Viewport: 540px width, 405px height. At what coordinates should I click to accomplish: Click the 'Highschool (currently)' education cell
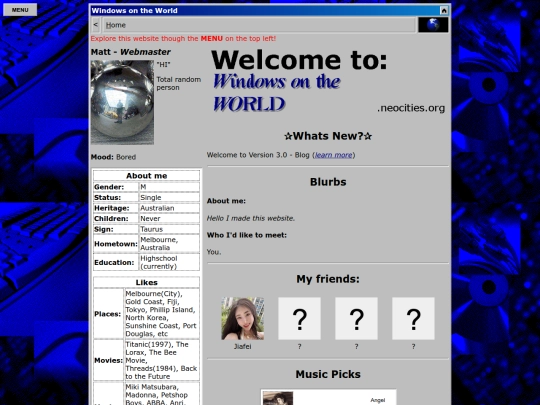(169, 262)
